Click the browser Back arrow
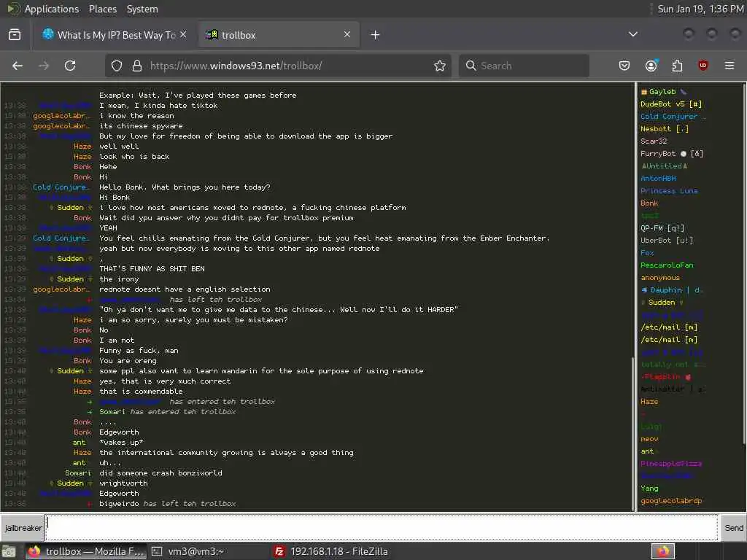Viewport: 747px width, 560px height. point(18,66)
